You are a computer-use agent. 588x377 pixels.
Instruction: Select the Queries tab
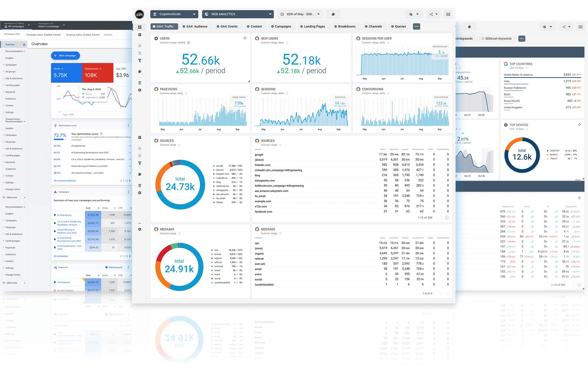[x=398, y=26]
